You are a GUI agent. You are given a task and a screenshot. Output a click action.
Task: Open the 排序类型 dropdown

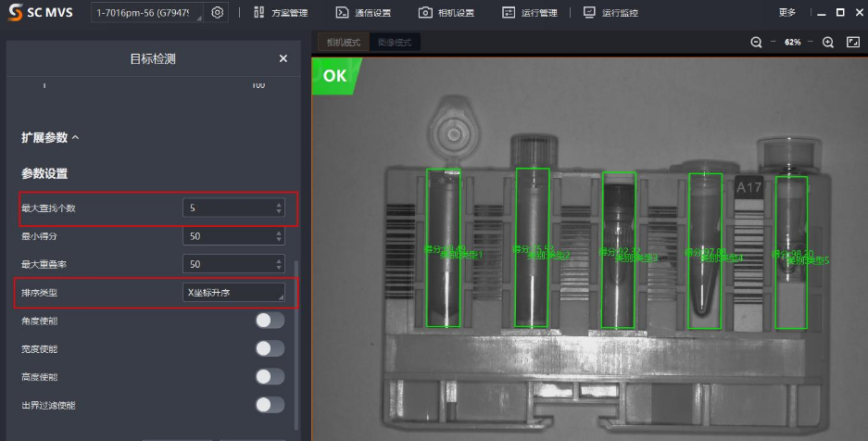(x=233, y=293)
